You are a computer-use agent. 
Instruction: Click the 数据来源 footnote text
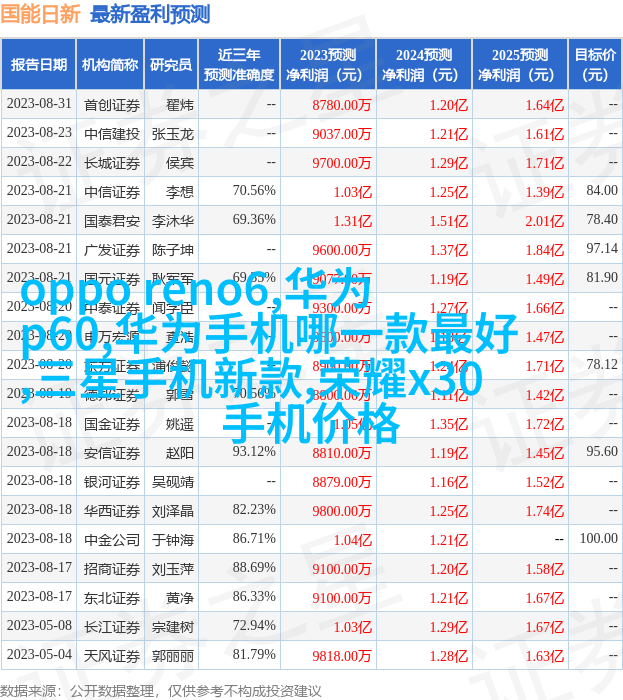(x=161, y=691)
